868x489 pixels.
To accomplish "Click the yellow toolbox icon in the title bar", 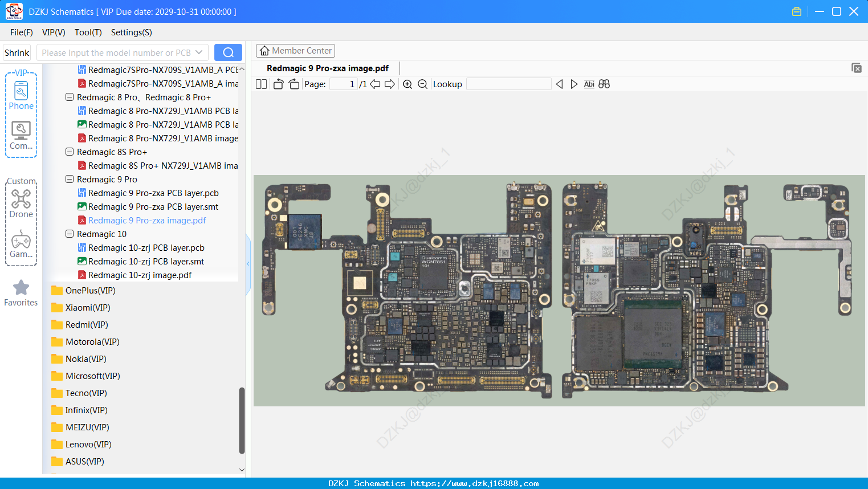I will [797, 11].
